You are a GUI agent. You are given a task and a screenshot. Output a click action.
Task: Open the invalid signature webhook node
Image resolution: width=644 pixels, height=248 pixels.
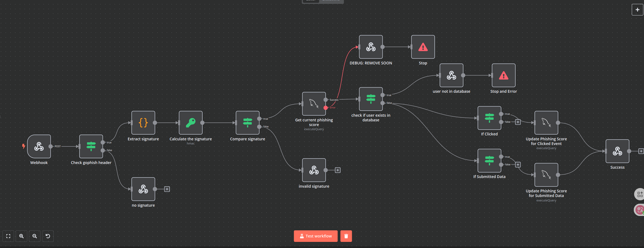tap(314, 170)
